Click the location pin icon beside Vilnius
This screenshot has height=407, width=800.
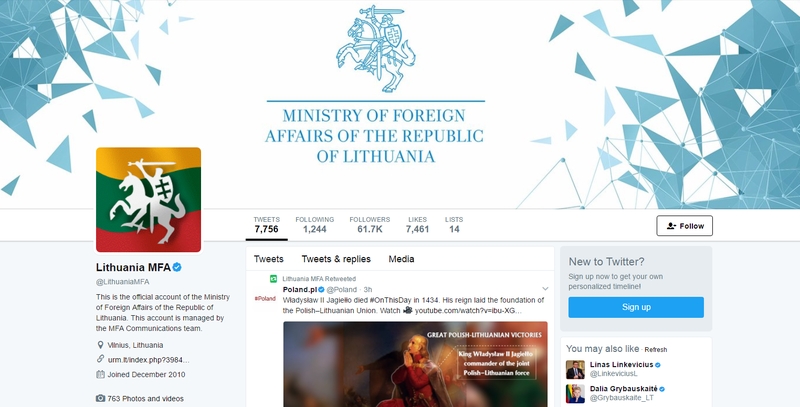tap(100, 345)
